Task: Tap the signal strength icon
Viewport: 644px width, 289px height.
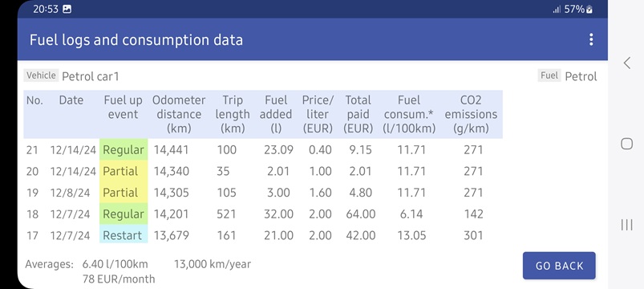Action: [557, 9]
